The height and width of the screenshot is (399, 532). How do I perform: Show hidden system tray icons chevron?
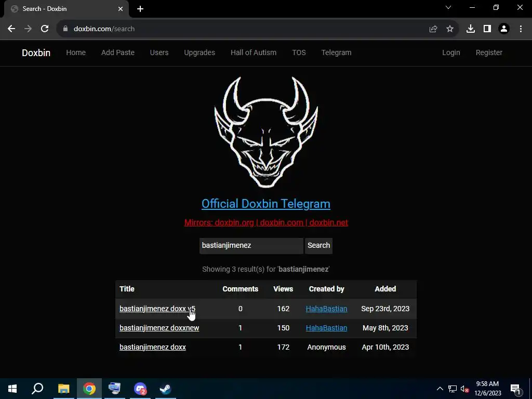(440, 389)
